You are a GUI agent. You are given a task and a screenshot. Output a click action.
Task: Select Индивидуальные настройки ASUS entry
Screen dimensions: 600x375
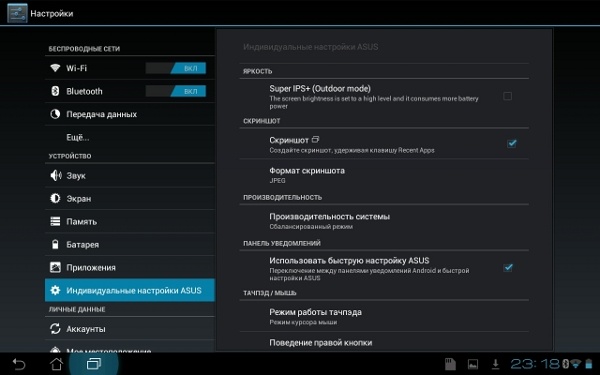(x=130, y=290)
